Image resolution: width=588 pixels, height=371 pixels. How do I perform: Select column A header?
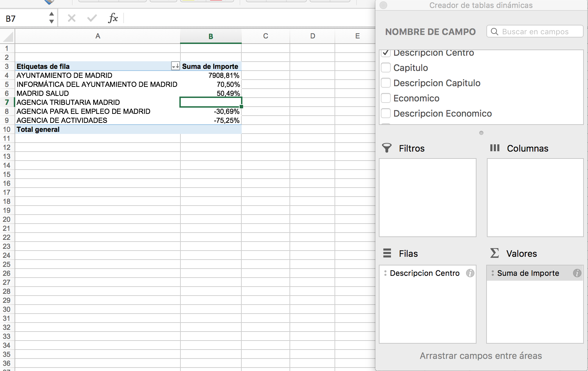tap(98, 36)
